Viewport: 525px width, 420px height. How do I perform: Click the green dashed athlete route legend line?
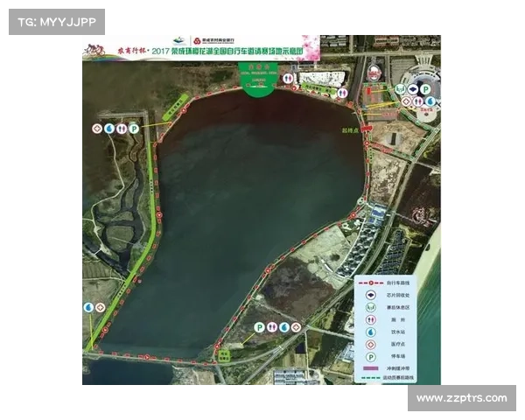tap(371, 379)
